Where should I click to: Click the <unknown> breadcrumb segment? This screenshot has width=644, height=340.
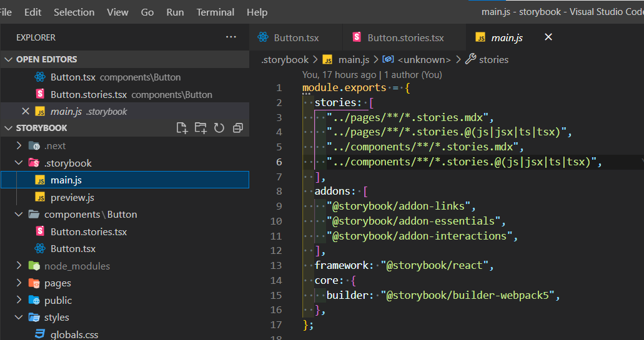[x=424, y=60]
